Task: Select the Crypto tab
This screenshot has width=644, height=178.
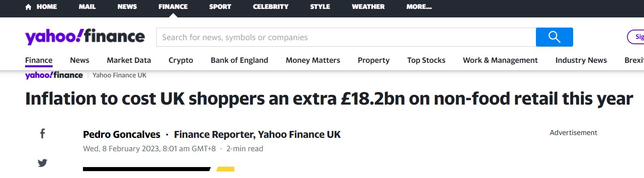Action: pyautogui.click(x=181, y=60)
